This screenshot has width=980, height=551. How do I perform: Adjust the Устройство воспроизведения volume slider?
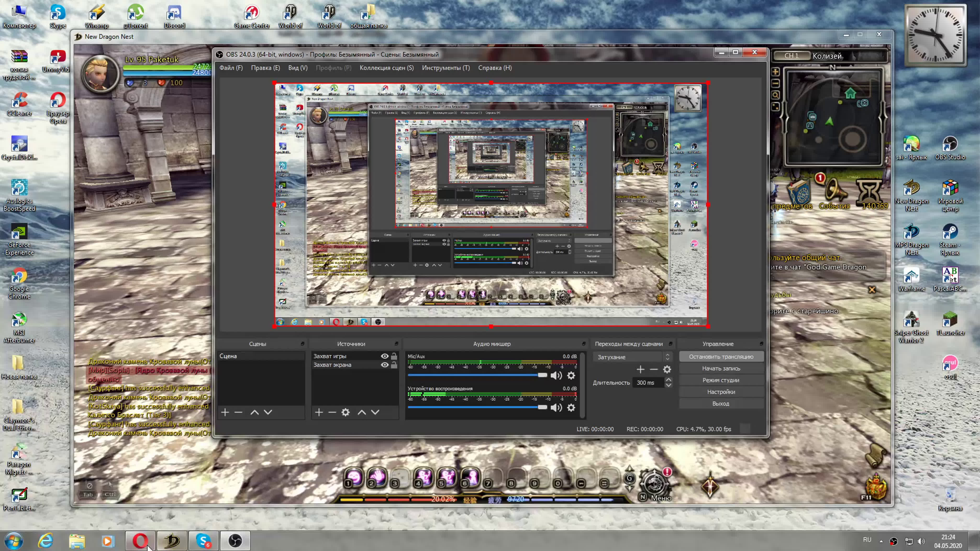[478, 407]
